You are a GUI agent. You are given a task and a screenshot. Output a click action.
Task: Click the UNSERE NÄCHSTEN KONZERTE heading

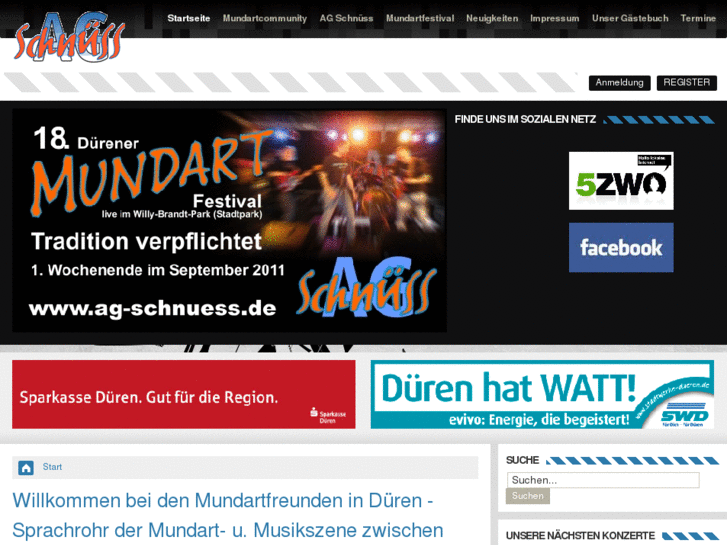(x=580, y=536)
